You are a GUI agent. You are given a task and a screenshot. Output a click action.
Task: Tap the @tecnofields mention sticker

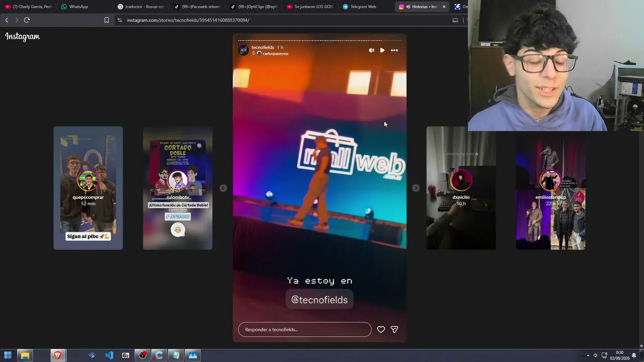click(319, 300)
